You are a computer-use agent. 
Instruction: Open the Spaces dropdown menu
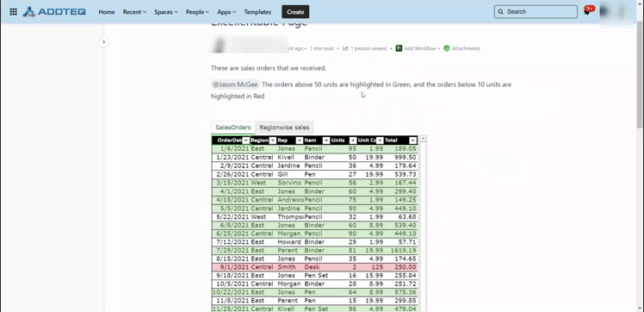(166, 12)
